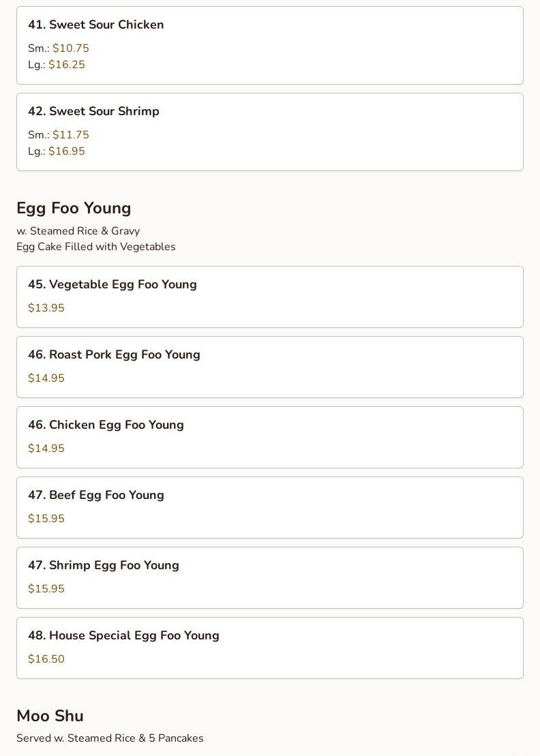Click the $16.50 House Special price
This screenshot has width=540, height=756.
46,659
